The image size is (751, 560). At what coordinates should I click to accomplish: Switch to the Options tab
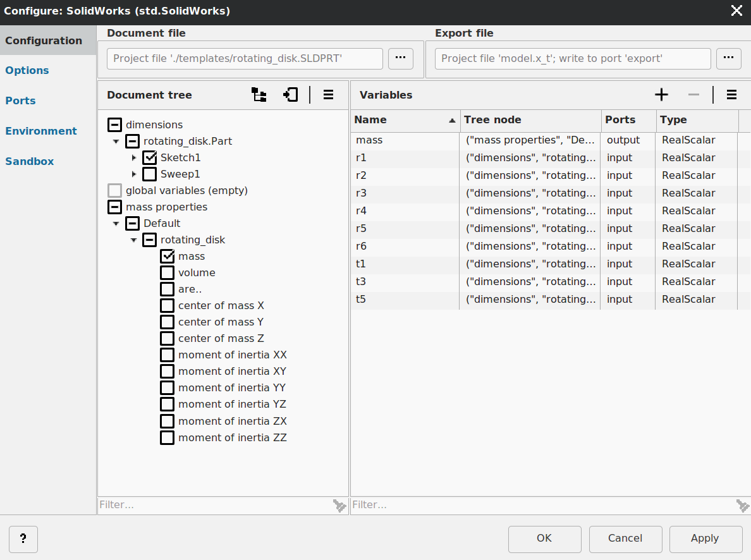27,70
